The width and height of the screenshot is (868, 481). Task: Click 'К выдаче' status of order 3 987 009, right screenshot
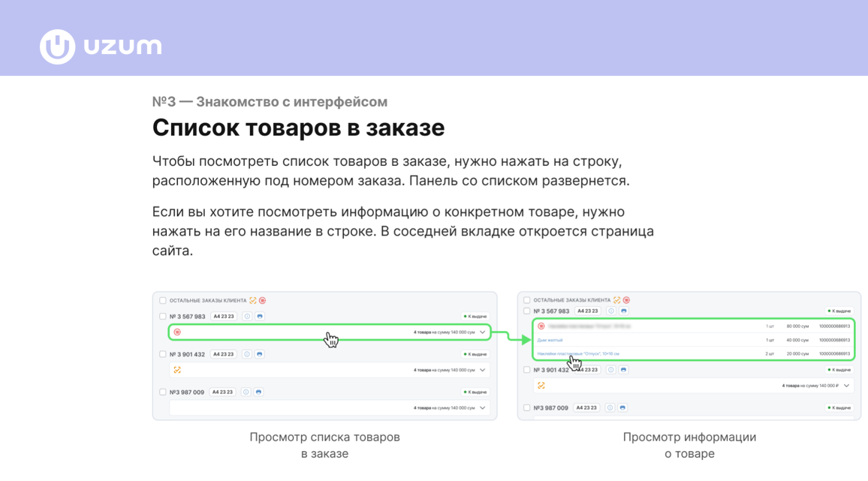coord(839,408)
